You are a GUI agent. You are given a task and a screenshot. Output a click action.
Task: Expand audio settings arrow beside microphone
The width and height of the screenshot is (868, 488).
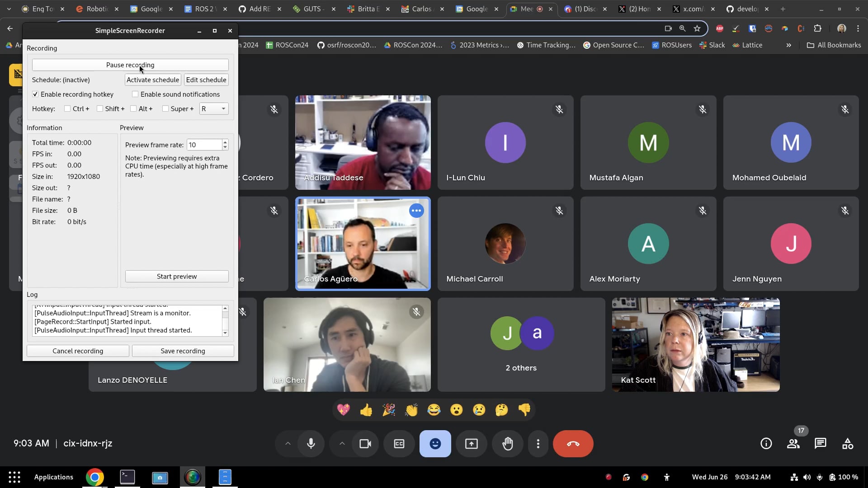288,444
